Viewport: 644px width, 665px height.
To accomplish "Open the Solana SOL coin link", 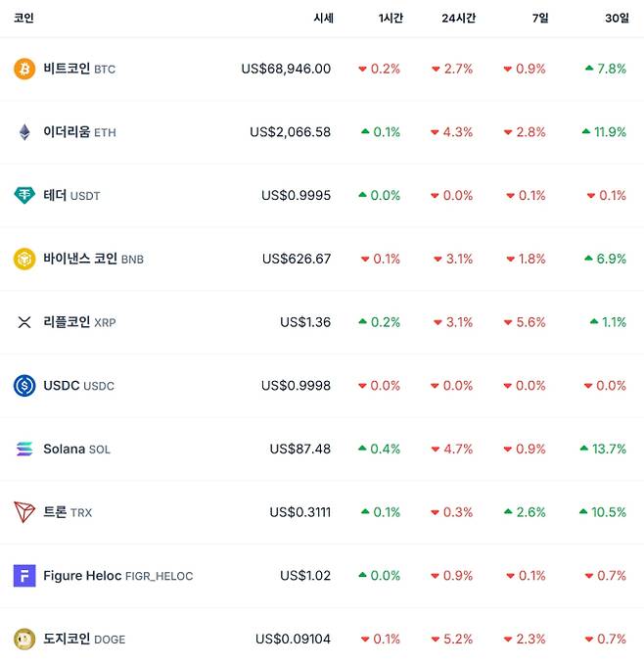I will [76, 450].
